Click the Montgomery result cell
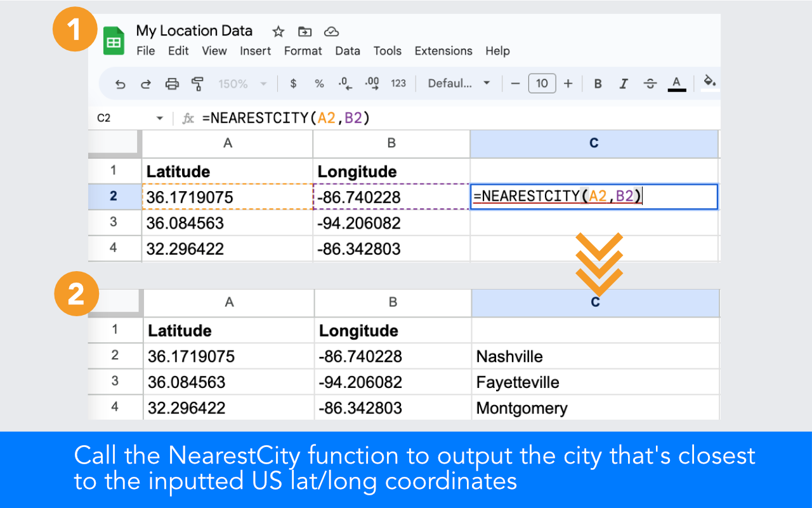812x508 pixels. pos(596,408)
